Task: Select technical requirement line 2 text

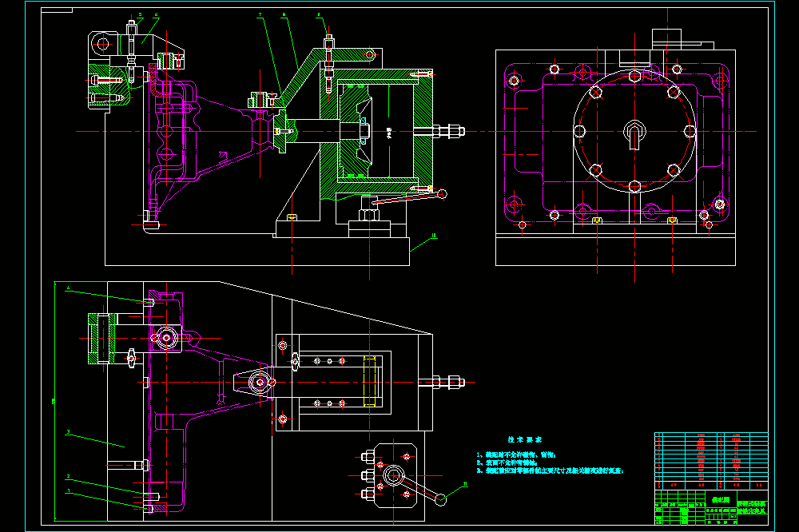Action: tap(507, 463)
